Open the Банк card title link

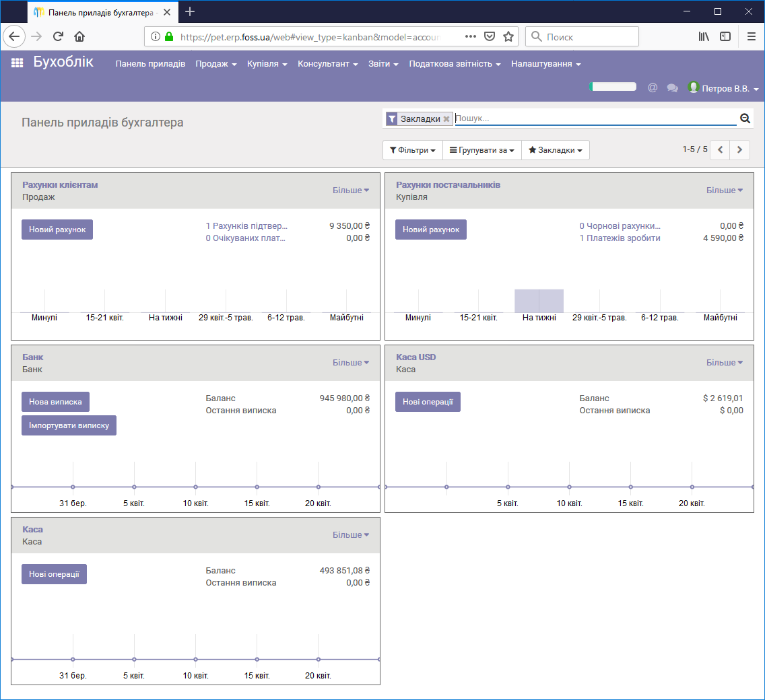point(33,357)
